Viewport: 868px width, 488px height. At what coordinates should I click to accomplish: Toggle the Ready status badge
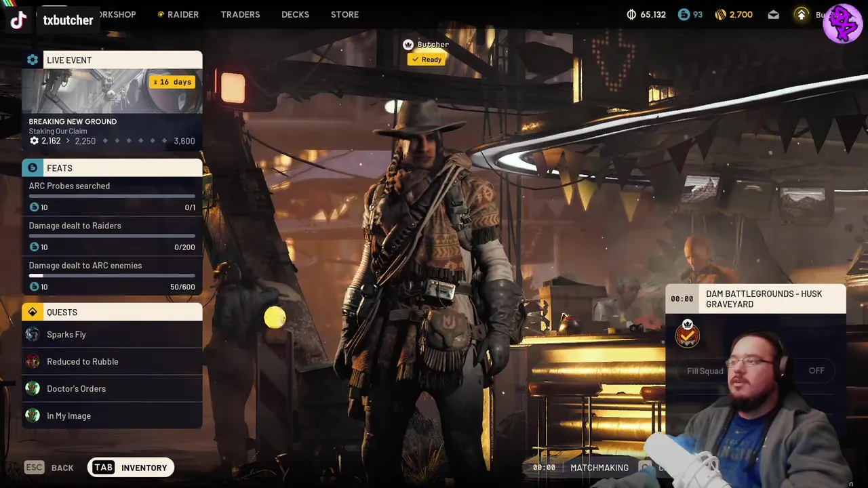pyautogui.click(x=426, y=60)
